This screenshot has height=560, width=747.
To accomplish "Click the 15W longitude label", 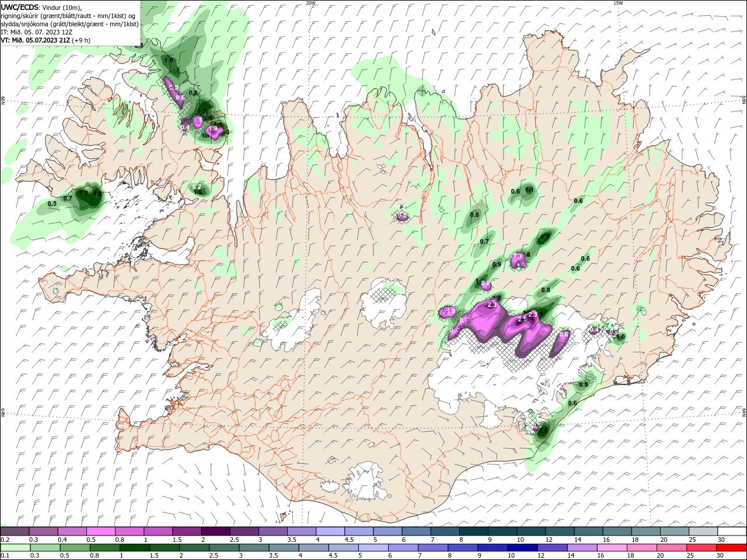I will tap(618, 3).
